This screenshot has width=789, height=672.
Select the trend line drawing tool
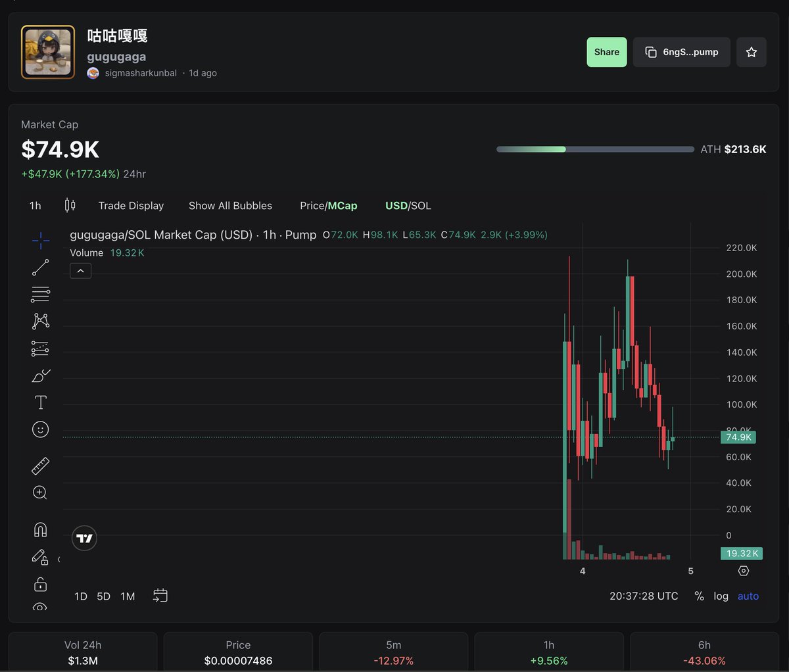(41, 267)
